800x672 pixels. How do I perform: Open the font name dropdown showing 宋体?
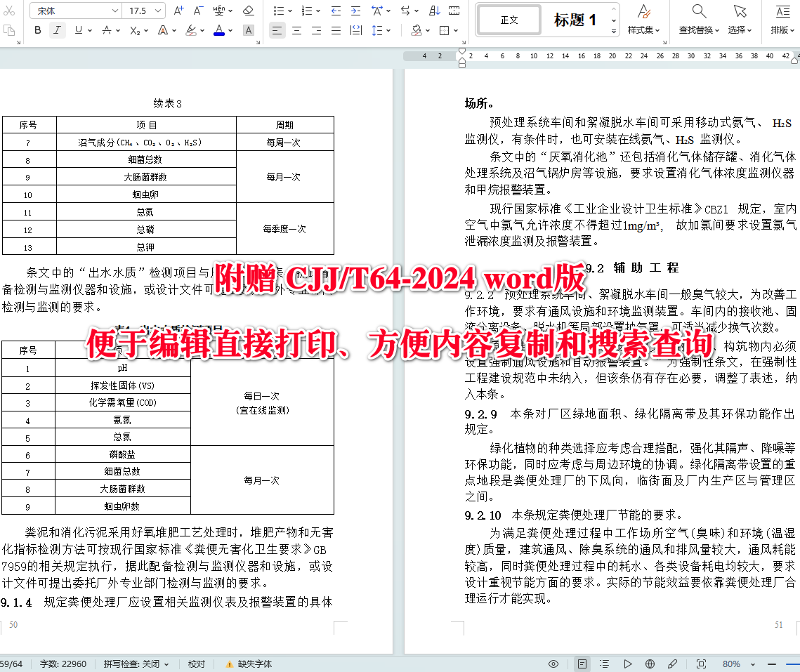[x=74, y=11]
